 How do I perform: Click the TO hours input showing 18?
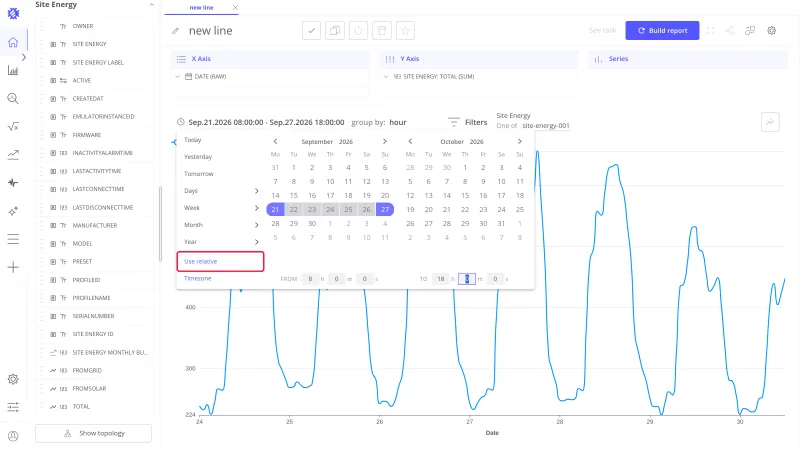(441, 279)
